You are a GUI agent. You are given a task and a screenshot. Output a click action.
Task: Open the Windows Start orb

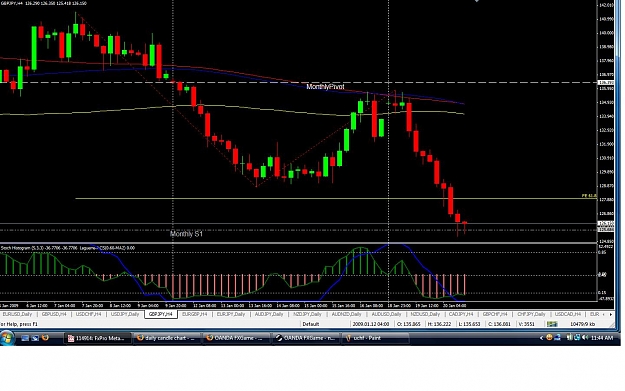[x=7, y=338]
